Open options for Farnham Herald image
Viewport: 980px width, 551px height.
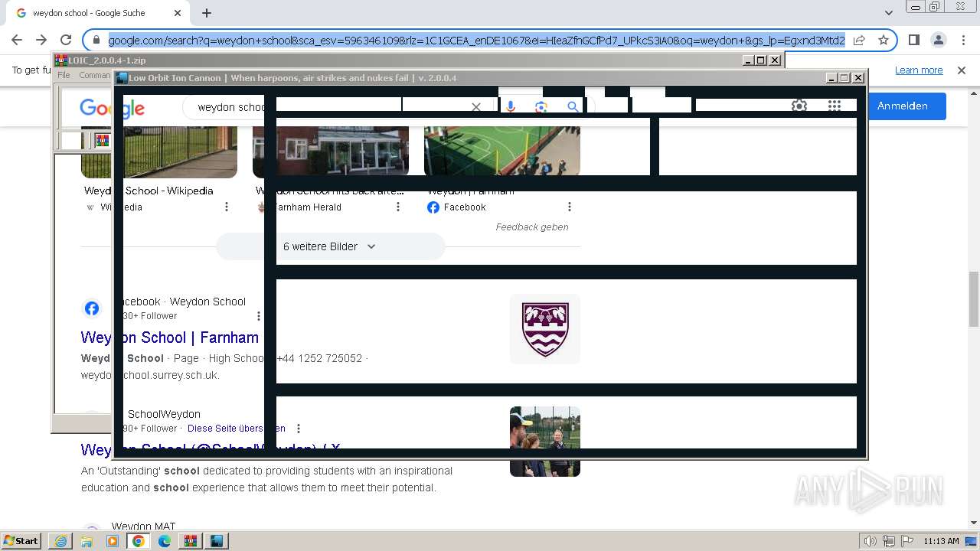[x=398, y=207]
